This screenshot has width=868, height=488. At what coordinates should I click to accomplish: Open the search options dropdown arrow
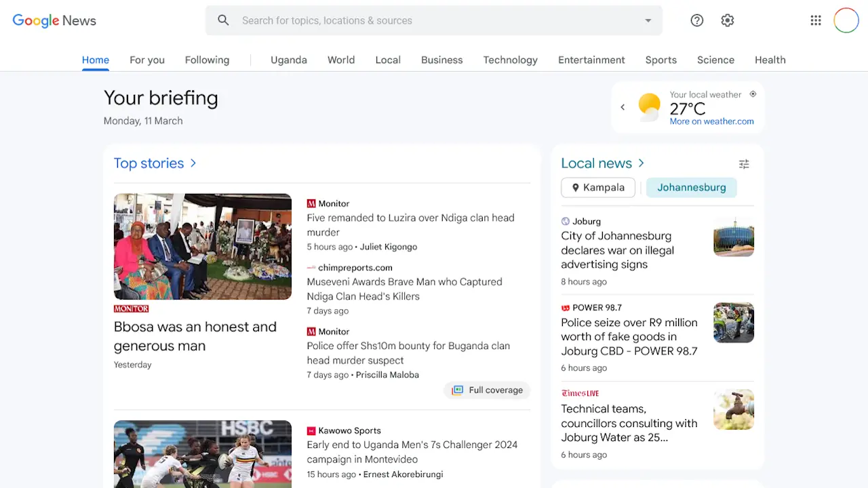click(648, 20)
